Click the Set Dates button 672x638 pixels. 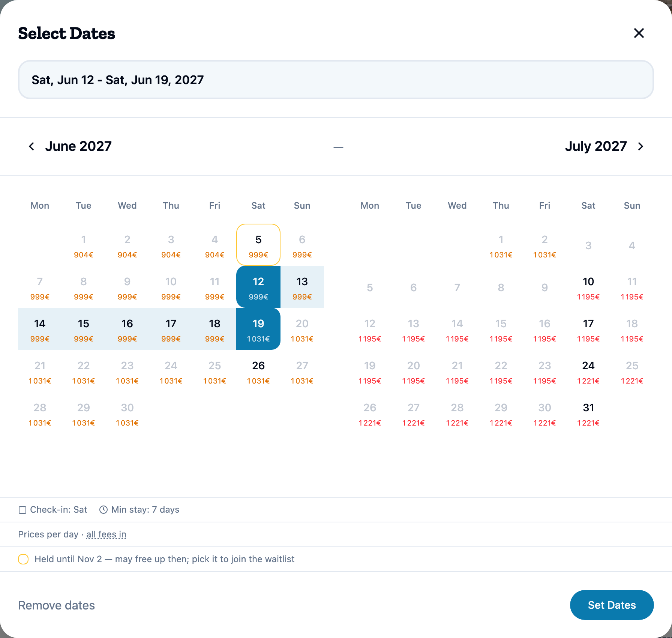pos(612,605)
